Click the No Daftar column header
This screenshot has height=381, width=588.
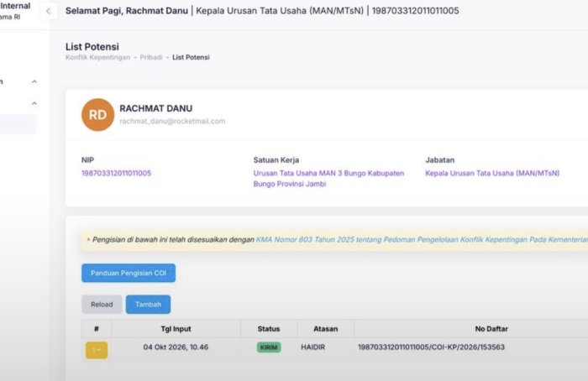click(x=491, y=329)
